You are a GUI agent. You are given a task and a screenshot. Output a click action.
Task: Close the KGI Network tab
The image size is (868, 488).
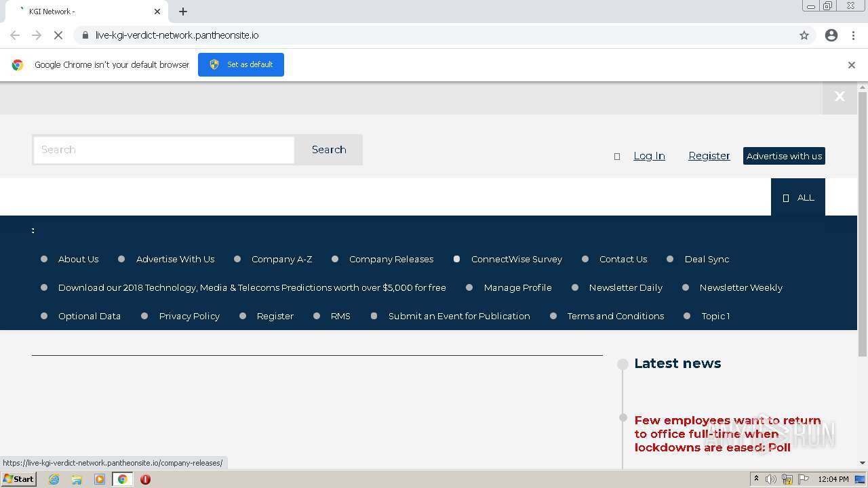tap(157, 12)
